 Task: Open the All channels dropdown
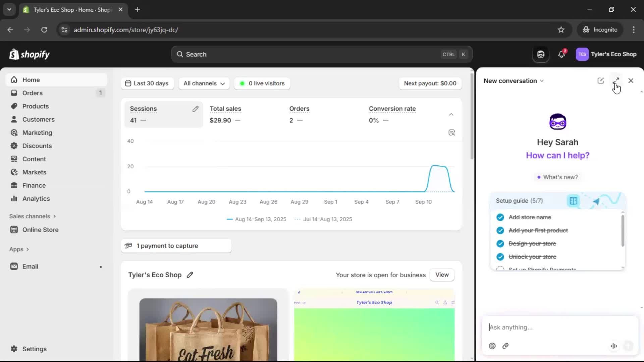tap(204, 83)
